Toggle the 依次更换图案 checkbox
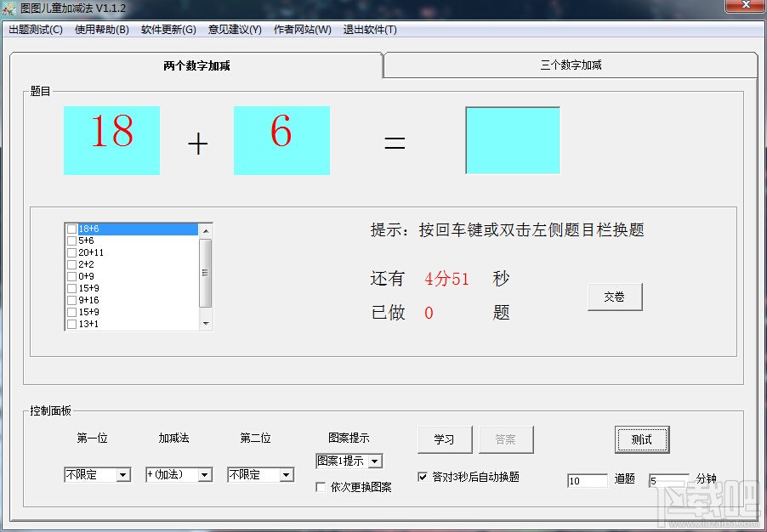 pos(321,487)
